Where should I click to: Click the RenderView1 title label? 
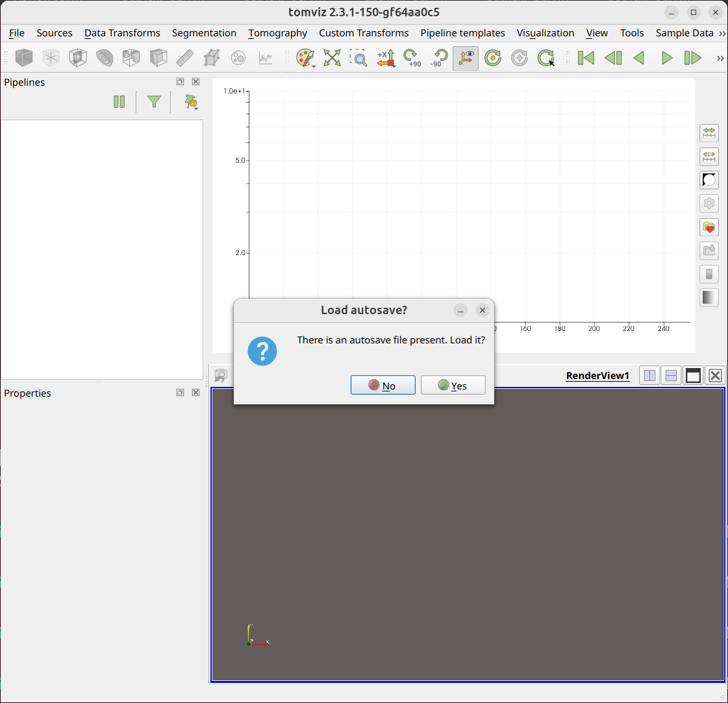pyautogui.click(x=597, y=376)
